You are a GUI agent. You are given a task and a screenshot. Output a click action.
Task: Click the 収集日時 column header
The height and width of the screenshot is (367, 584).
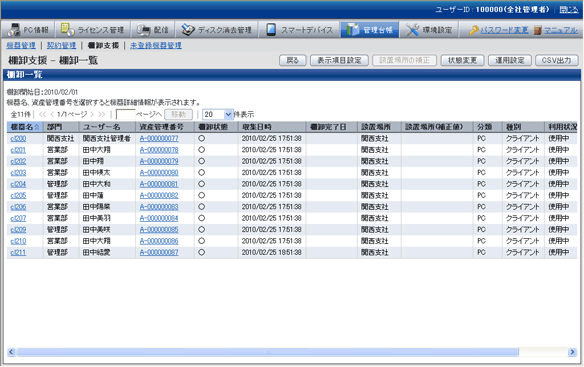tap(272, 127)
